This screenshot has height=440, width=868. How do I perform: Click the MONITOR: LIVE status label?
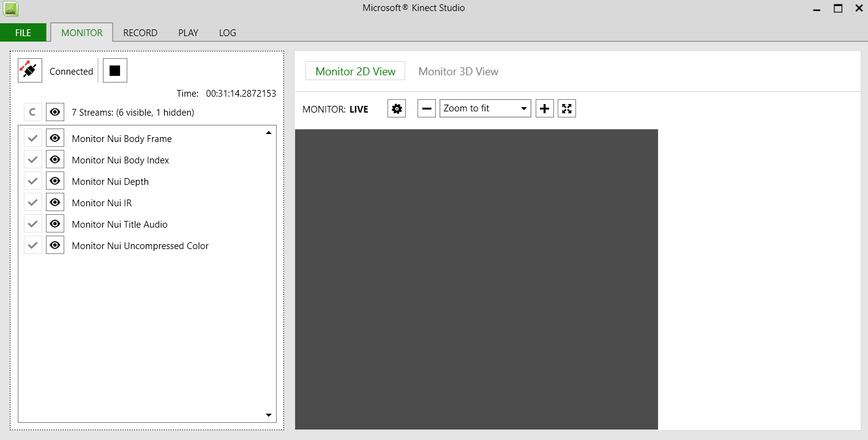pos(335,109)
